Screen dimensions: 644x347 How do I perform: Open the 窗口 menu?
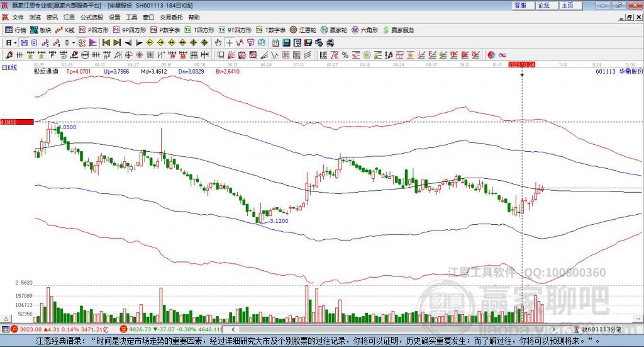[148, 17]
